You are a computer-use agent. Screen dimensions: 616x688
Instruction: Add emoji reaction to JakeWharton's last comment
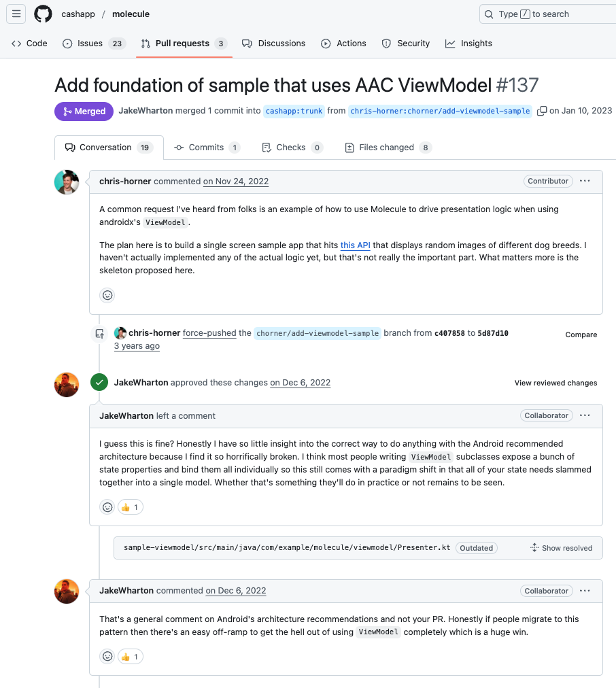click(107, 657)
